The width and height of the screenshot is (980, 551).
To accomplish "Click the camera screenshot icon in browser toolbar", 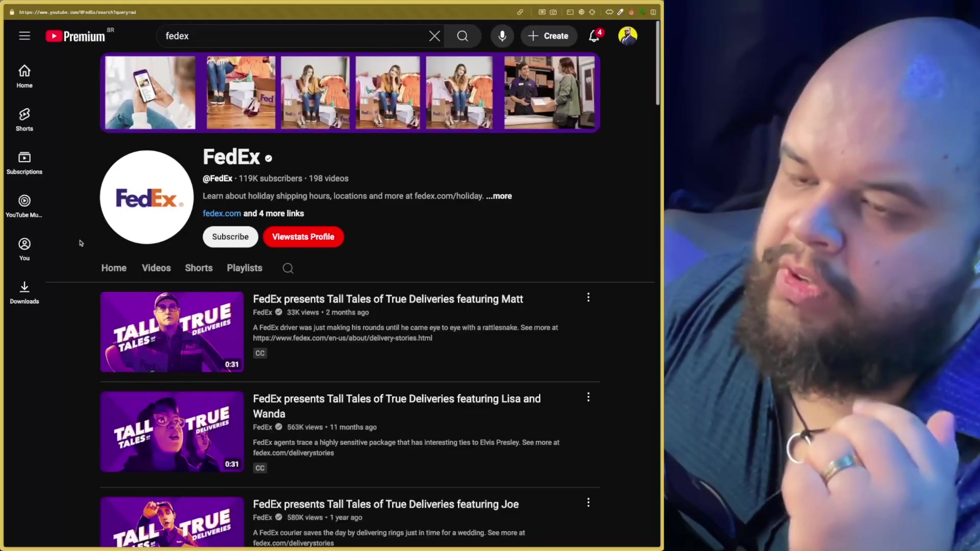I will 553,12.
